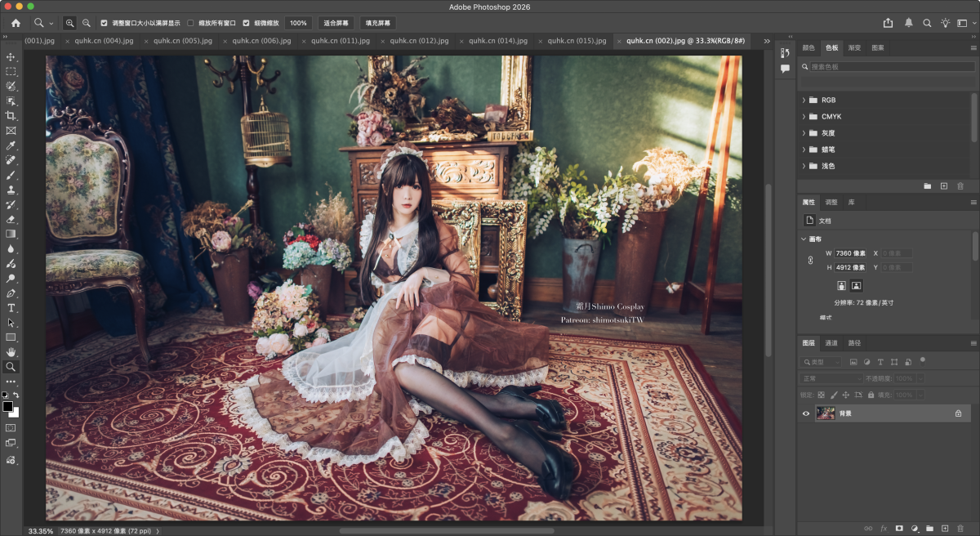Select the Crop tool
Viewport: 980px width, 536px height.
pos(11,116)
